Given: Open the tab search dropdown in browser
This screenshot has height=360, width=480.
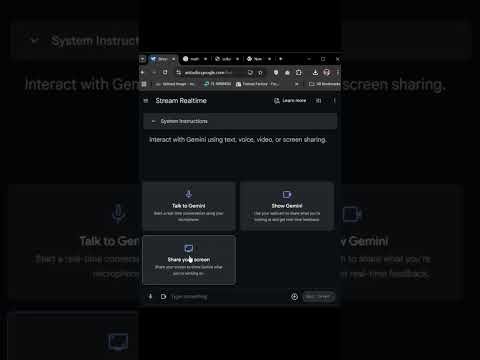Looking at the screenshot, I should [143, 59].
